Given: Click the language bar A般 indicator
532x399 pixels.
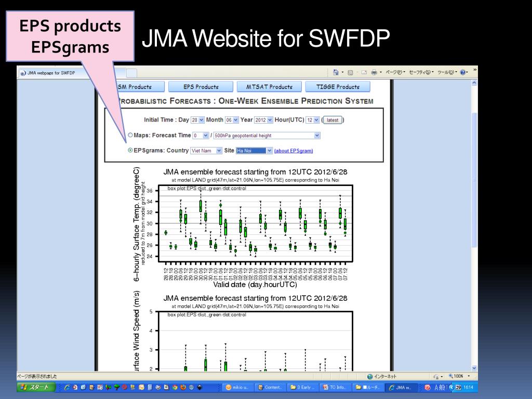Looking at the screenshot, I should click(x=440, y=387).
